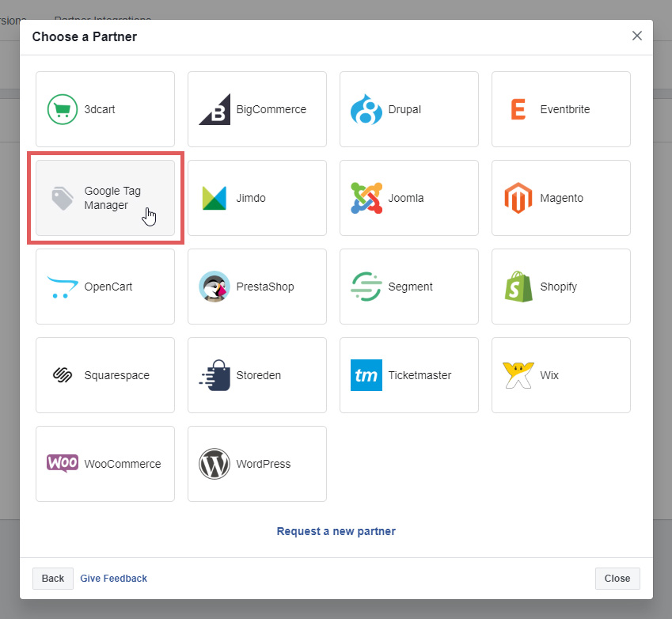
Task: Choose the PrestaShop partner label
Action: (x=265, y=287)
